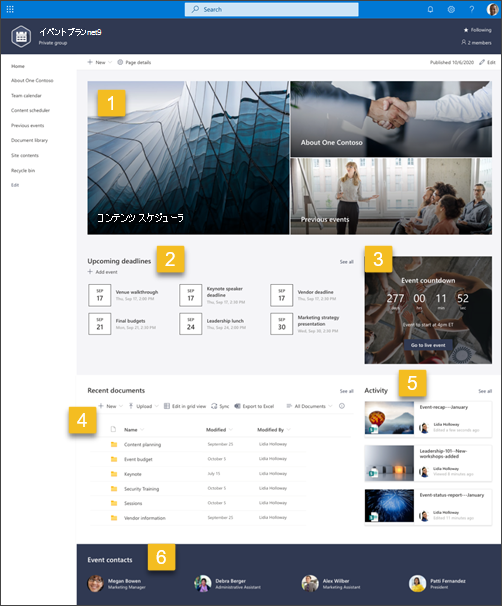Screen dimensions: 502x606
Task: Click the Edit pencil icon for page
Action: pyautogui.click(x=482, y=62)
